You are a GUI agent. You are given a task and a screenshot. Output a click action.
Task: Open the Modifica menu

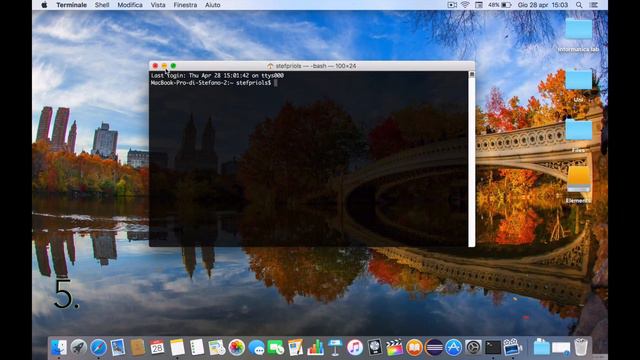(130, 5)
